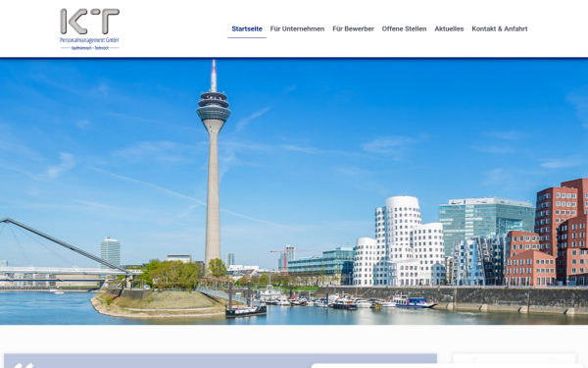
Task: Click the light blue quote box
Action: pyautogui.click(x=220, y=361)
